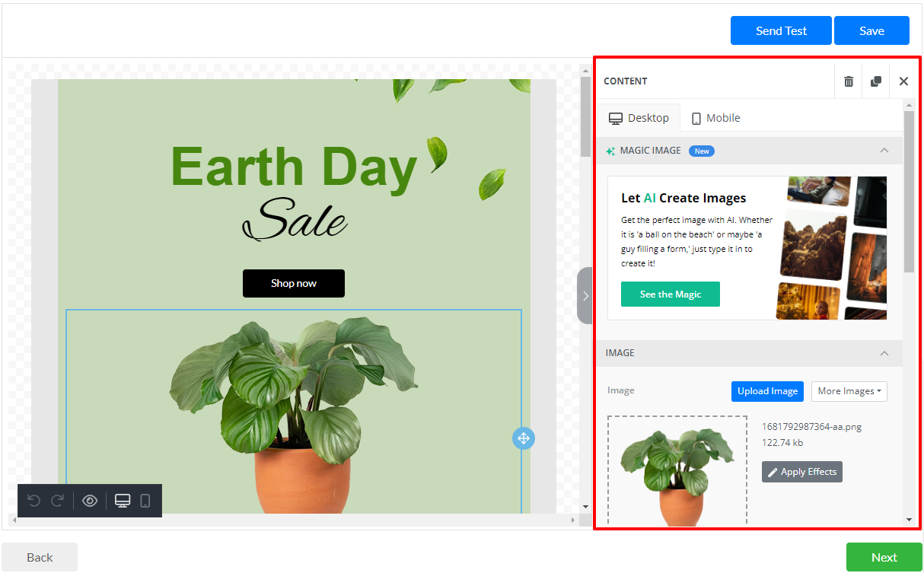Click the Upload Image button
924x573 pixels.
pyautogui.click(x=767, y=391)
